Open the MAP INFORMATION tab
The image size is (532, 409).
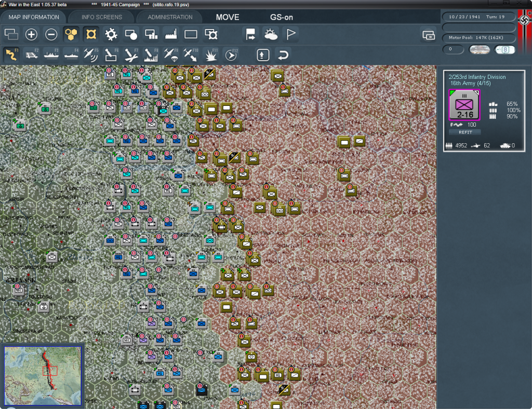click(34, 17)
